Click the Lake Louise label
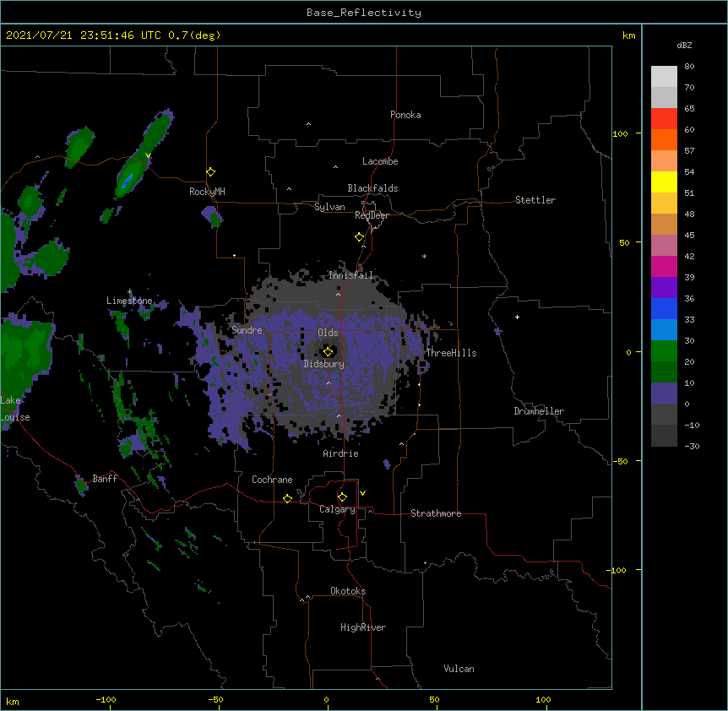Image resolution: width=728 pixels, height=711 pixels. [x=14, y=409]
